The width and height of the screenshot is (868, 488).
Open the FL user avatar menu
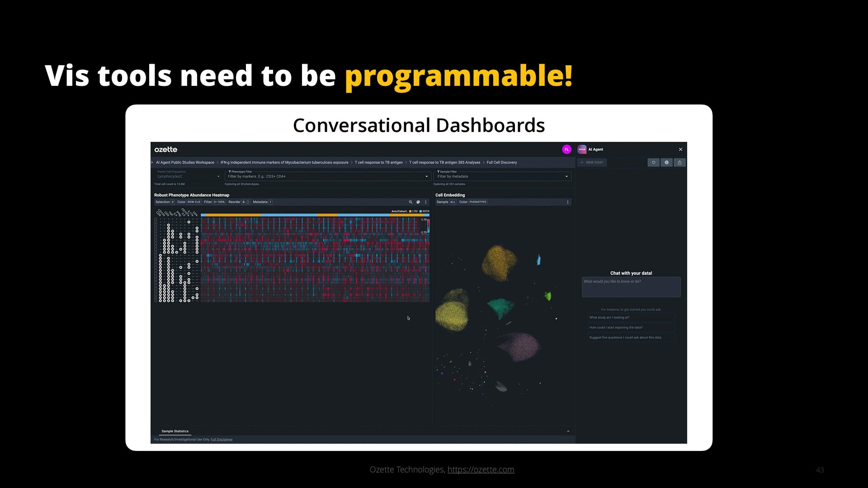[x=566, y=150]
